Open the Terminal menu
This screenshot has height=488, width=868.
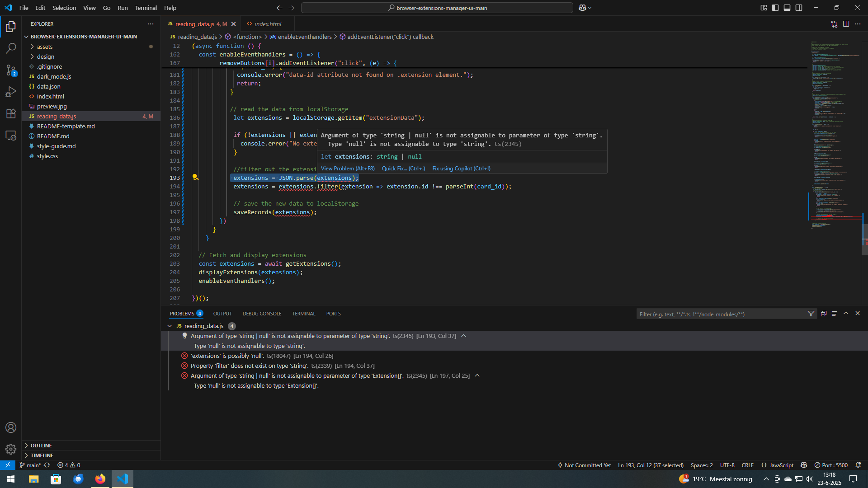click(146, 8)
